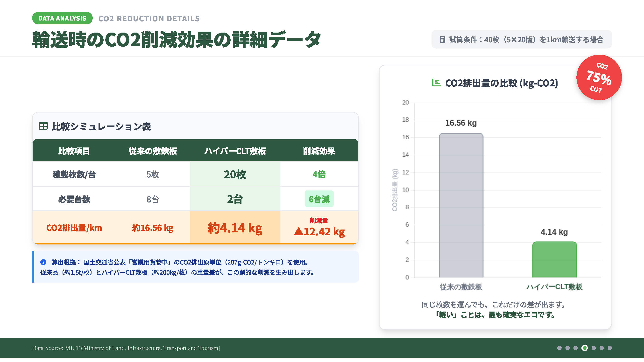
Task: Click the ハイパーCLT敷板 table column header
Action: click(x=235, y=151)
